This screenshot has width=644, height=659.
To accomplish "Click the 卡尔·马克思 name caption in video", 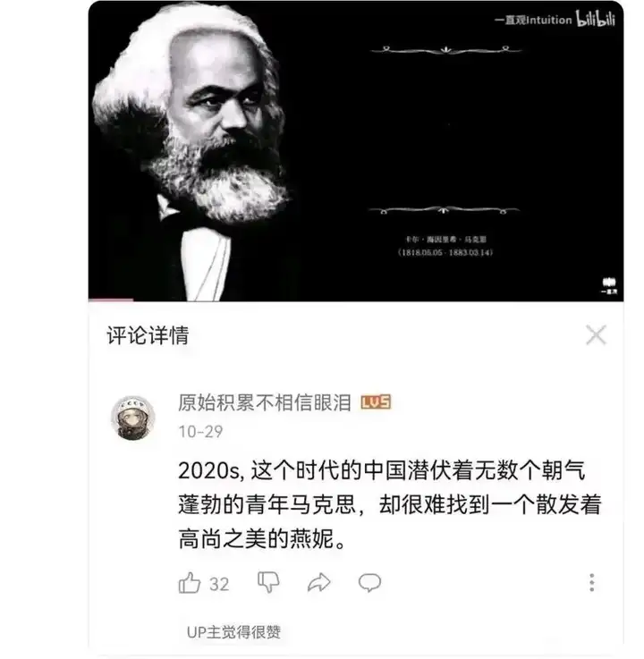I will click(x=445, y=240).
